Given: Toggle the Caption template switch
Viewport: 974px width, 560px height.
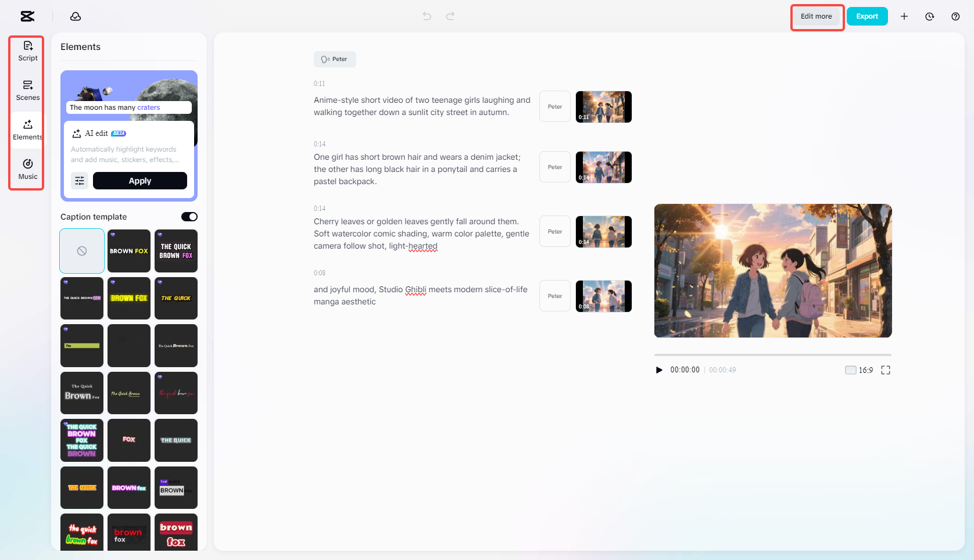Looking at the screenshot, I should (189, 217).
